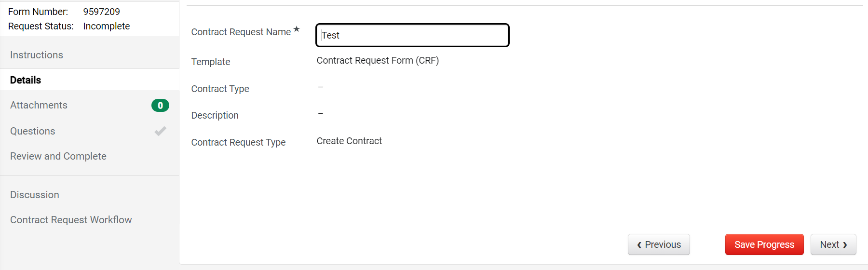
Task: Click the Create Contract request type value
Action: tap(349, 141)
